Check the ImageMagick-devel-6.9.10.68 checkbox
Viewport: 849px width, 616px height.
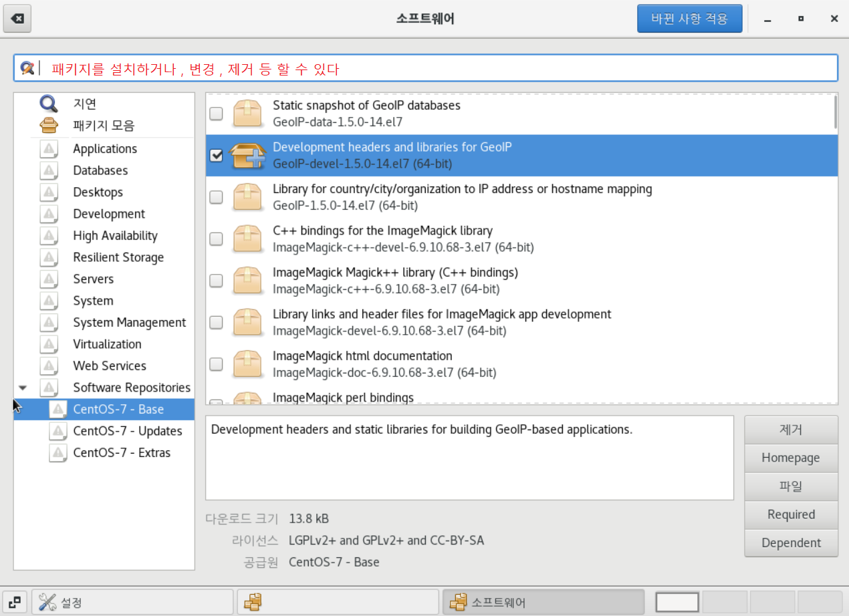[x=216, y=323]
